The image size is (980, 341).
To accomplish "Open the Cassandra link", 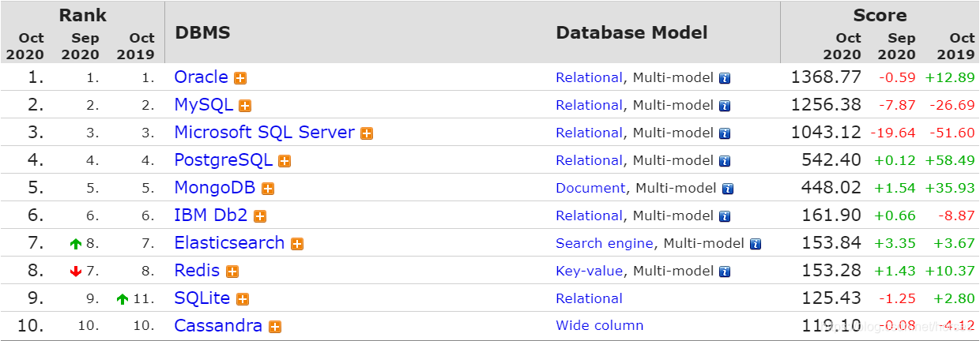I will 219,326.
